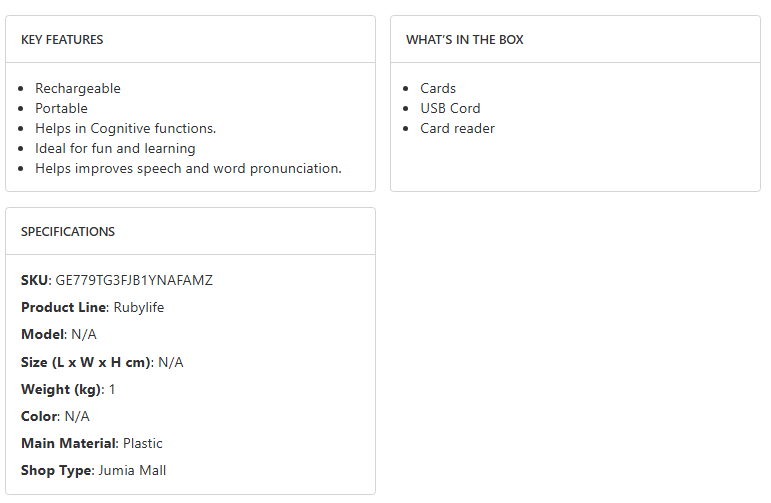Click the SPECIFICATIONS heading
The image size is (771, 503).
click(x=68, y=232)
